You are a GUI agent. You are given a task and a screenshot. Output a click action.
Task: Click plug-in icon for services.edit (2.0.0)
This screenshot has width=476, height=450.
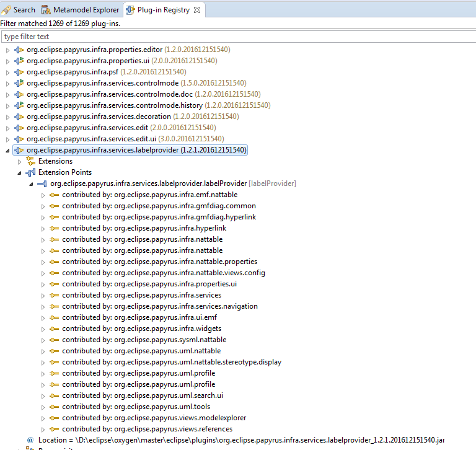pyautogui.click(x=19, y=128)
